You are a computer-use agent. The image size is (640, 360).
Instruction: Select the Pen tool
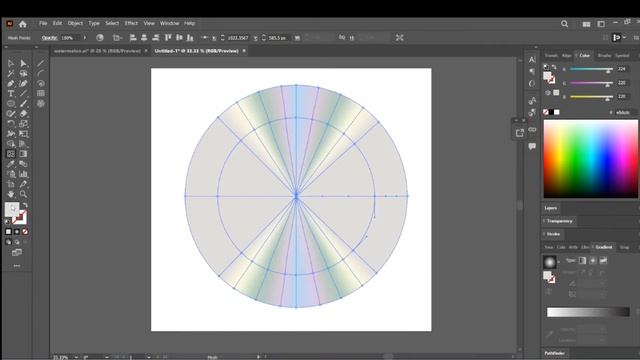click(11, 84)
